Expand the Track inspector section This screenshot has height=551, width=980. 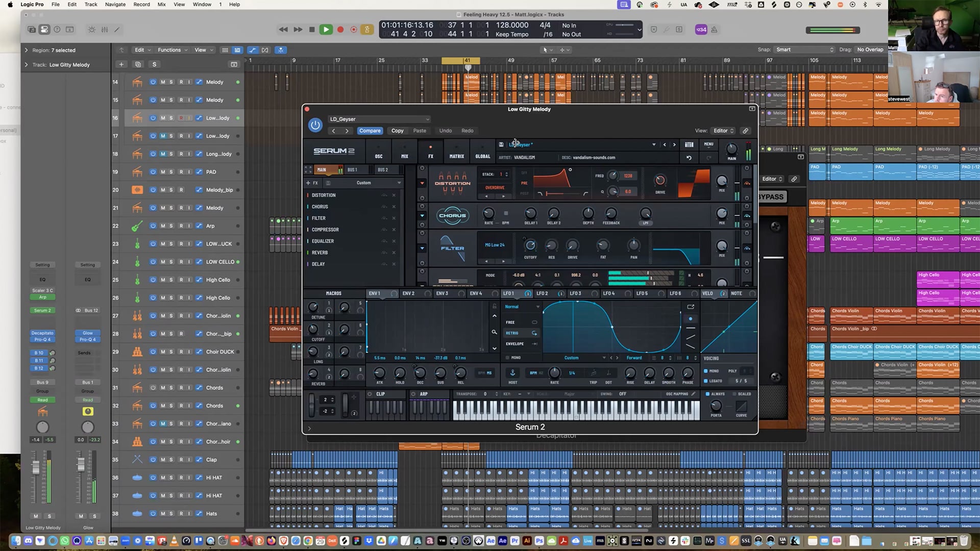(26, 65)
